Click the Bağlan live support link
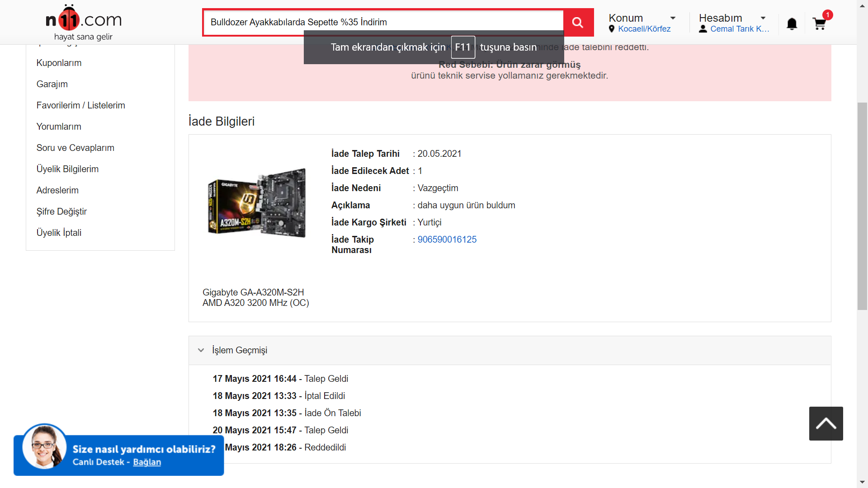The height and width of the screenshot is (488, 868). point(147,462)
